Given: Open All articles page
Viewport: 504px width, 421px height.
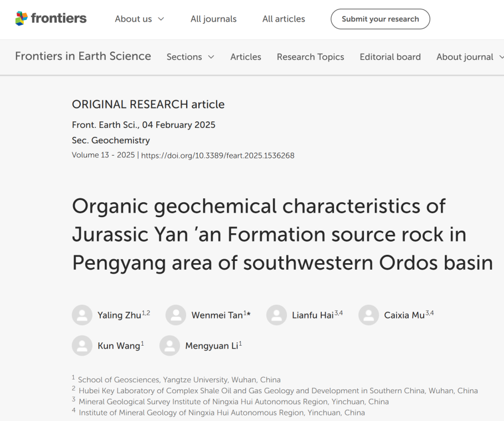Looking at the screenshot, I should click(x=284, y=19).
